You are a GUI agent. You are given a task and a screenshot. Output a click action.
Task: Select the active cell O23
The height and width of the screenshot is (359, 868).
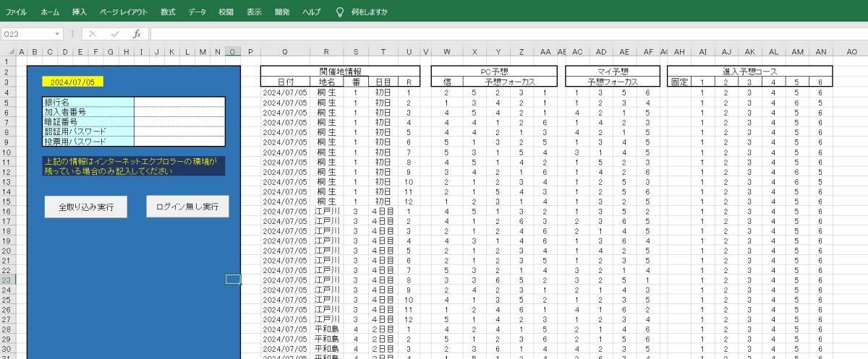pyautogui.click(x=233, y=280)
